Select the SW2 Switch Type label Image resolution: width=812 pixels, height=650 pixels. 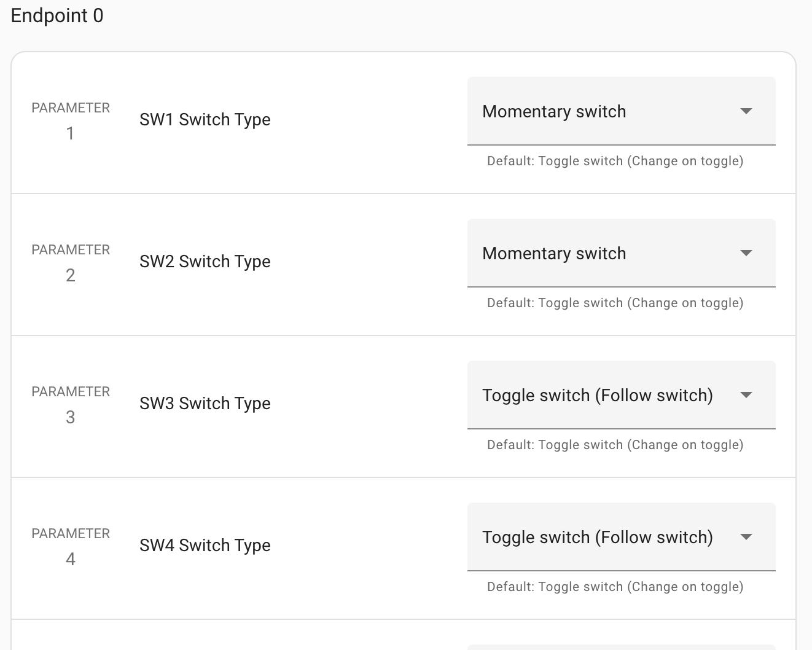point(205,262)
